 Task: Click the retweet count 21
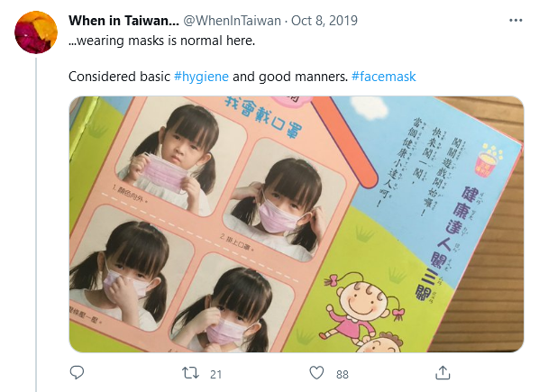[216, 375]
